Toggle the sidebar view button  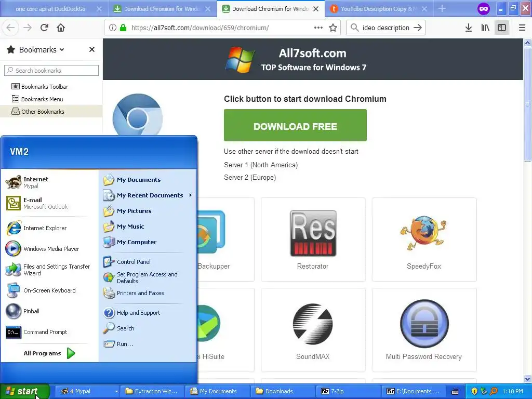[502, 28]
